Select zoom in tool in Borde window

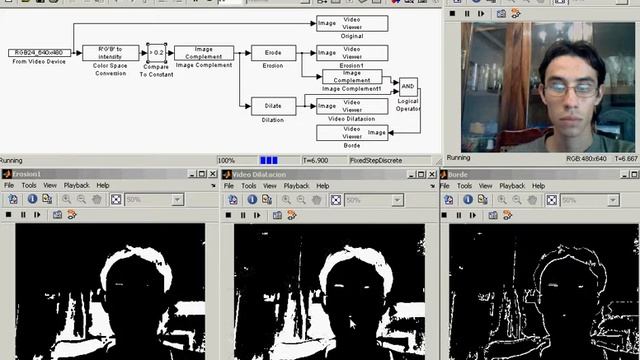click(502, 200)
